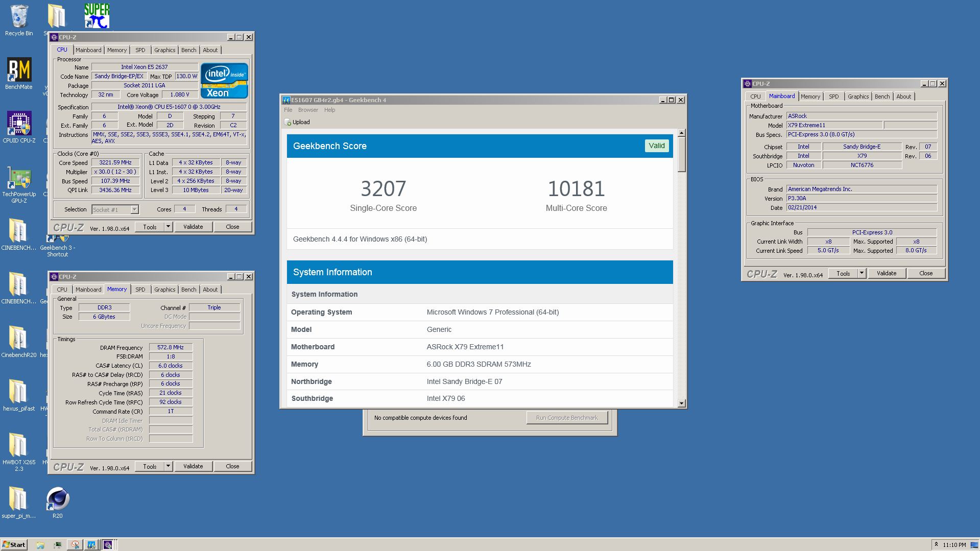This screenshot has height=551, width=980.
Task: Select Graphics tab in Memory CPU-Z window
Action: click(x=165, y=290)
